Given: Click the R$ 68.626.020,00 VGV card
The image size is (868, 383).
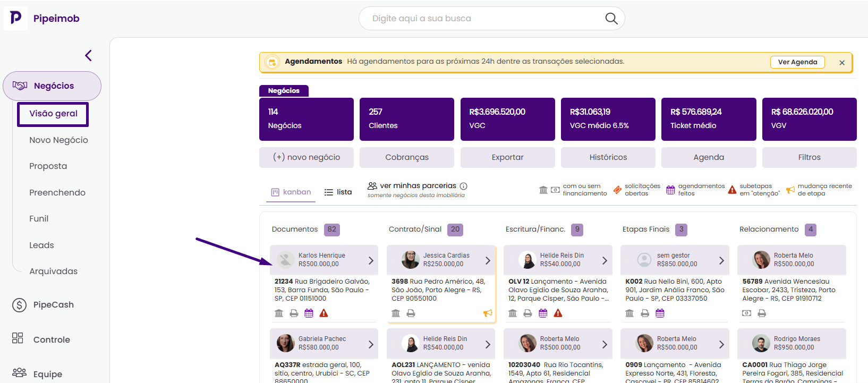Looking at the screenshot, I should point(809,119).
